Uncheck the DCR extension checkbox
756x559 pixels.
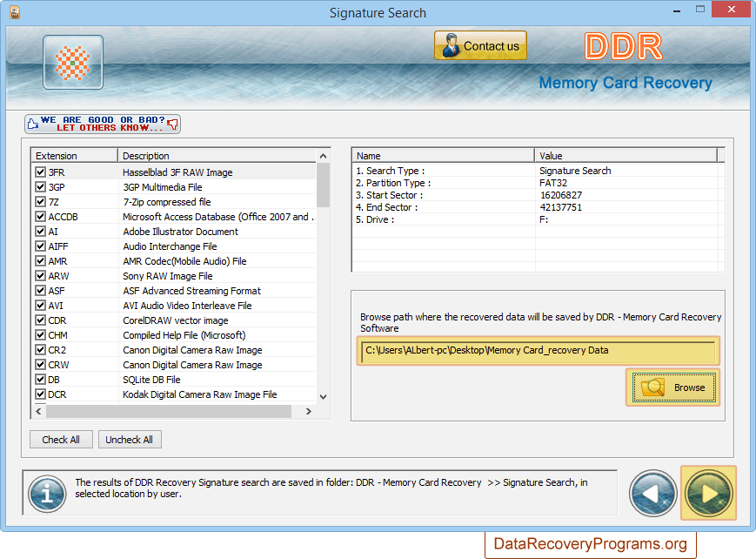(41, 394)
